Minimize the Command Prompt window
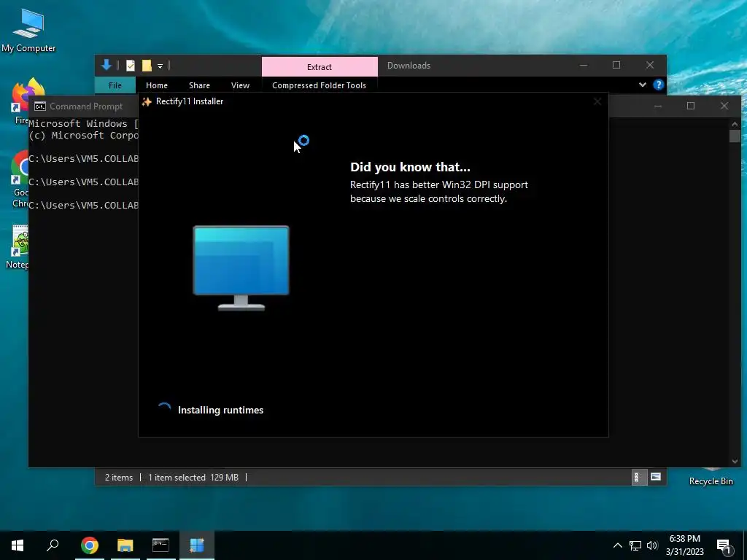This screenshot has width=747, height=560. coord(658,106)
